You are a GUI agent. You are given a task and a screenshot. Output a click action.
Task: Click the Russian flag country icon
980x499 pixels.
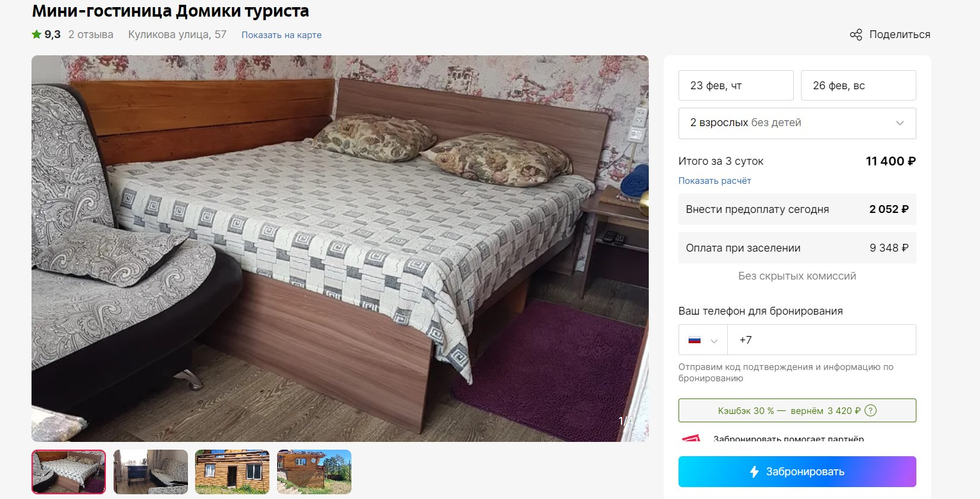(694, 340)
